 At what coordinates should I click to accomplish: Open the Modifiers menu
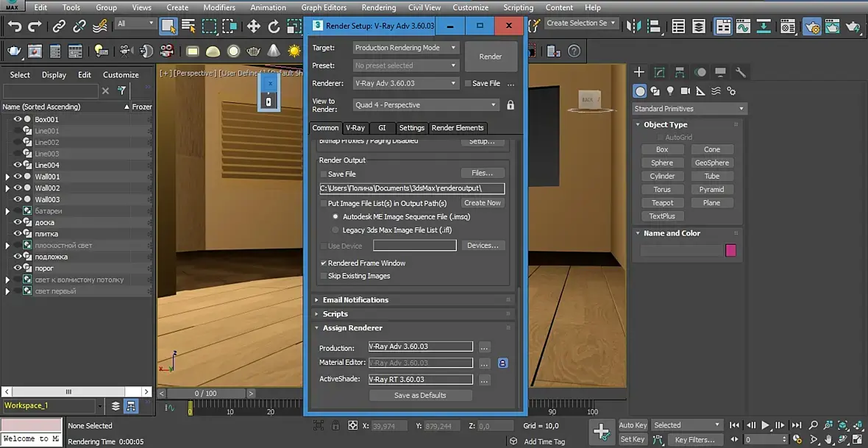[219, 7]
